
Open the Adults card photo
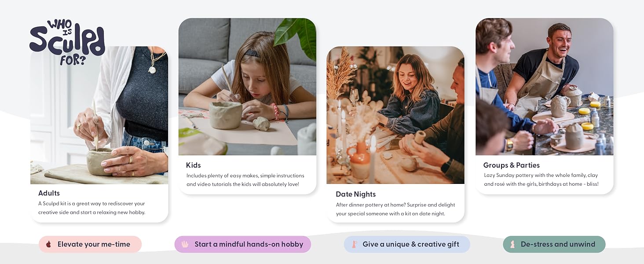[99, 115]
